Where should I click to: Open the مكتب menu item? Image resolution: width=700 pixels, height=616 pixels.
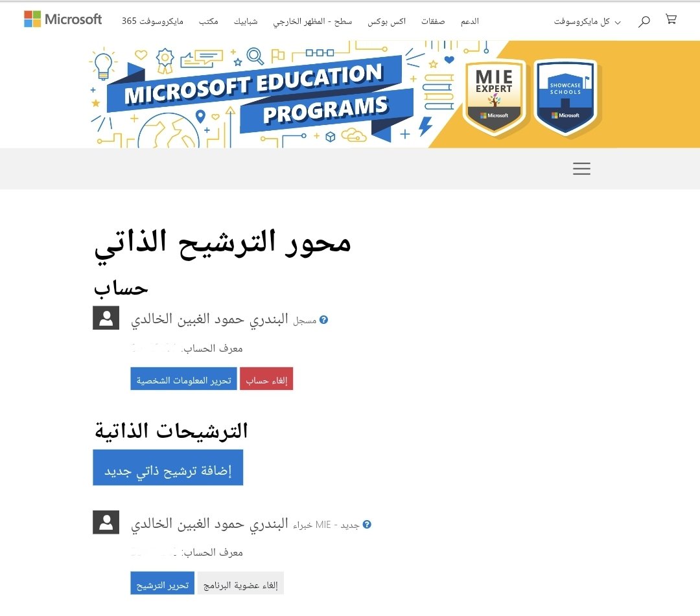pyautogui.click(x=209, y=21)
